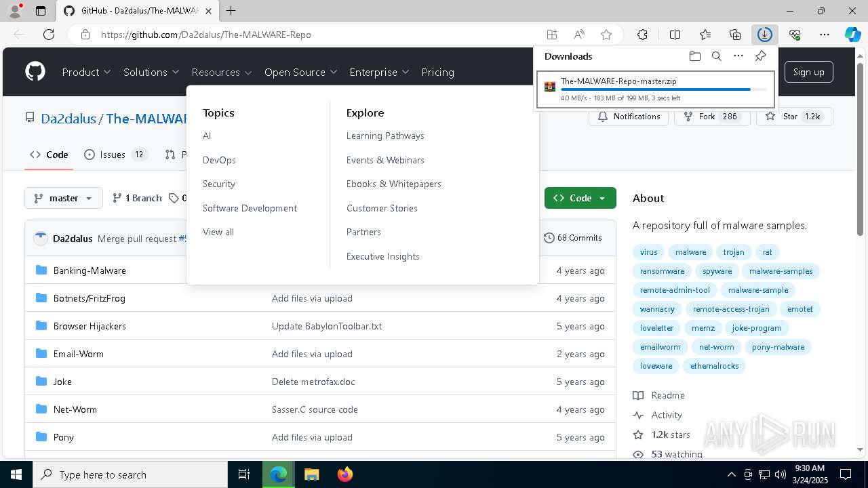The height and width of the screenshot is (488, 868).
Task: Search downloads magnifier icon
Action: tap(716, 56)
